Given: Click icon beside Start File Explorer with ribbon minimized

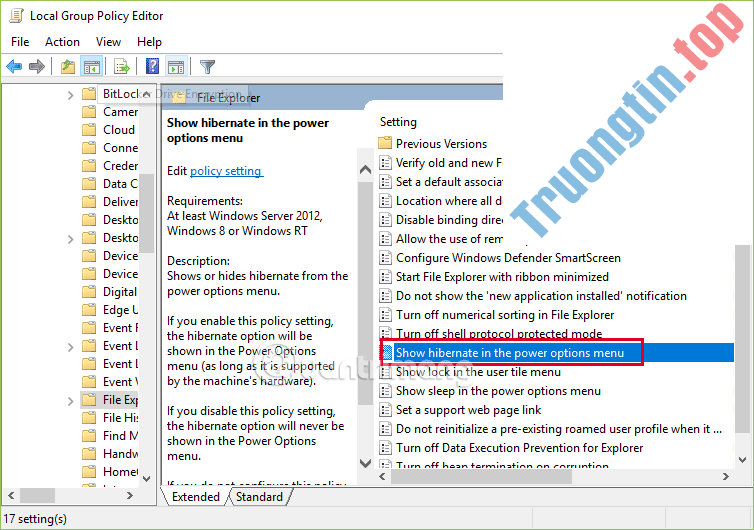Looking at the screenshot, I should pos(385,277).
